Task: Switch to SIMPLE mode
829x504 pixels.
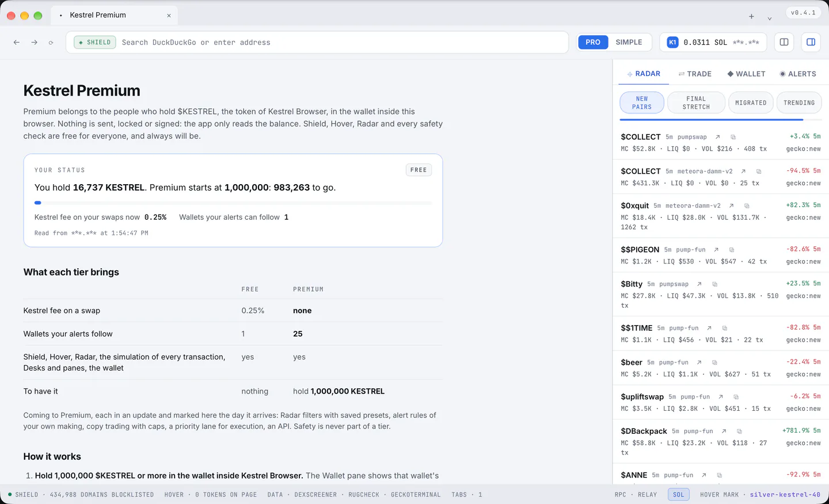Action: (629, 42)
